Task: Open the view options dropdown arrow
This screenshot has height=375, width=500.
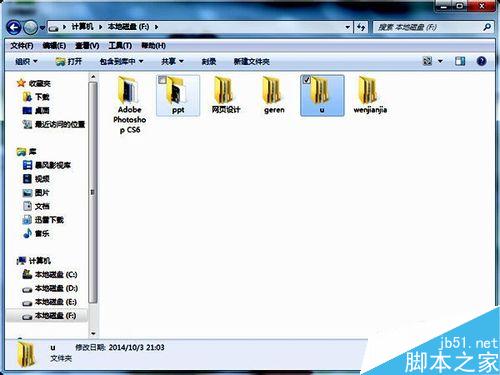Action: 440,61
